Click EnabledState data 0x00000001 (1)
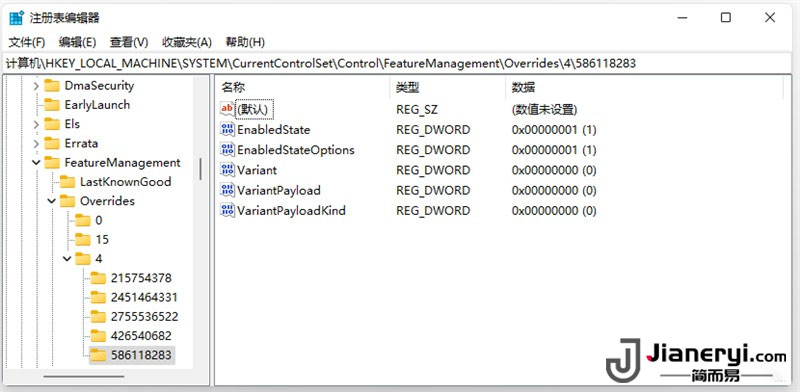 click(x=554, y=130)
